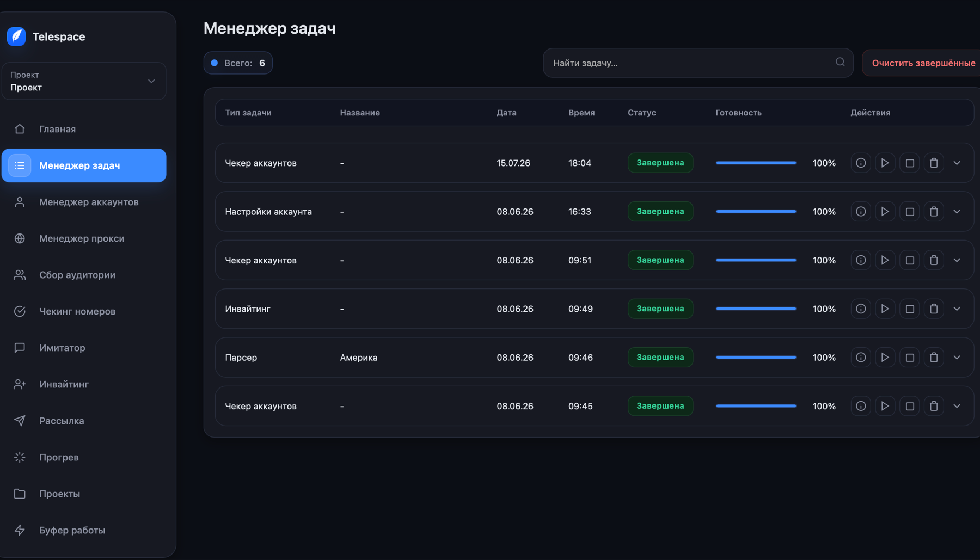Open Менеджер прокси section

84,238
